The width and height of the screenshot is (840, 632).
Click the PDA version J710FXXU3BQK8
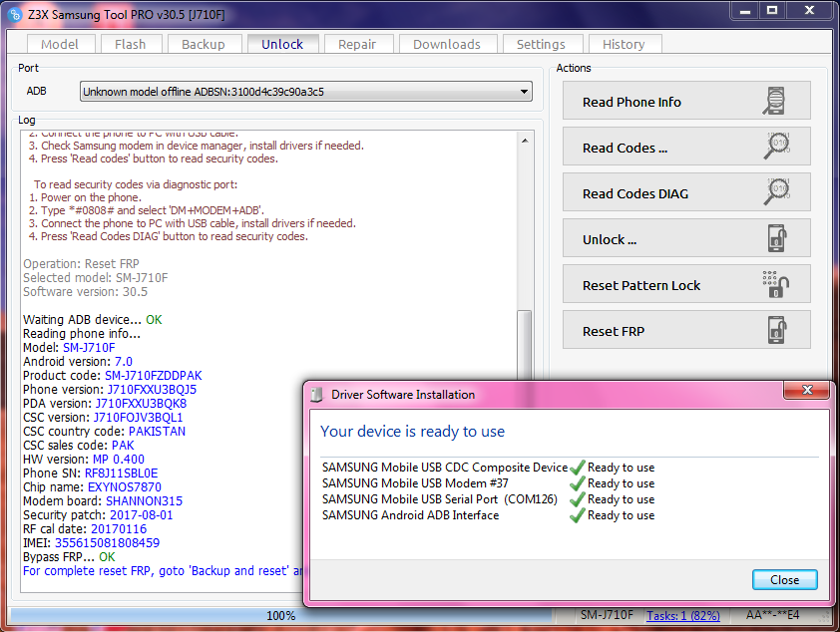141,404
